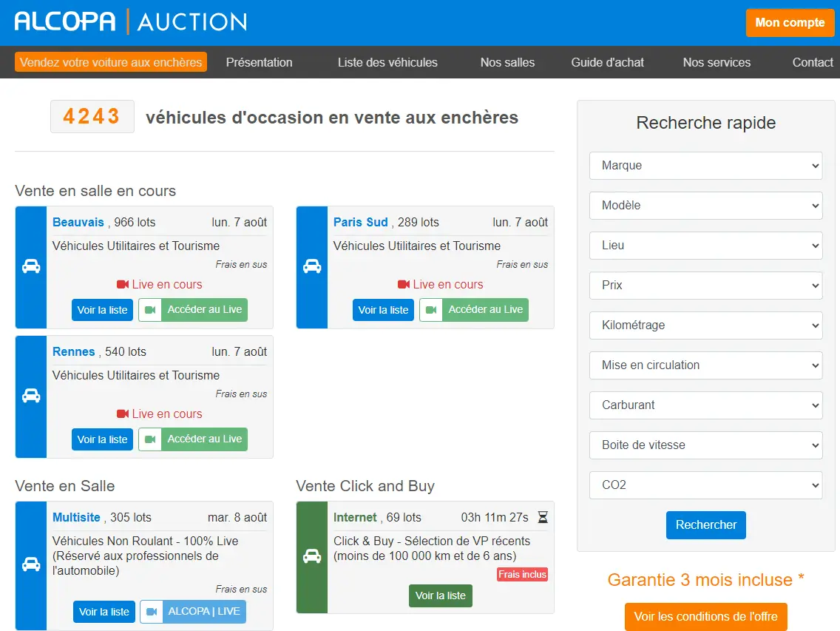The width and height of the screenshot is (840, 631).
Task: Click red camera icon in Rennes Live en cours
Action: pyautogui.click(x=123, y=414)
